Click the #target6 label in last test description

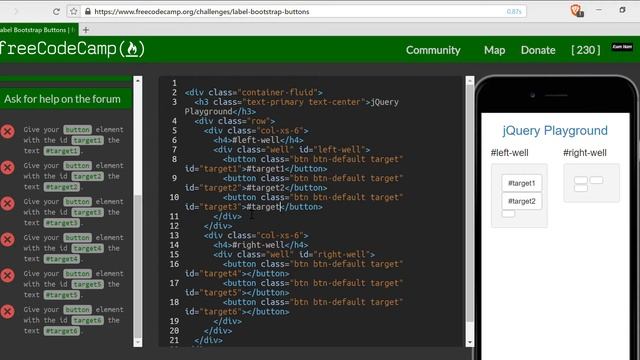point(62,331)
